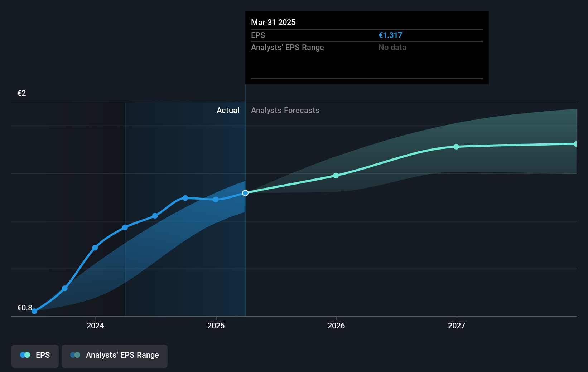This screenshot has width=588, height=372.
Task: Click the late-2023 EPS data point
Action: [x=65, y=288]
